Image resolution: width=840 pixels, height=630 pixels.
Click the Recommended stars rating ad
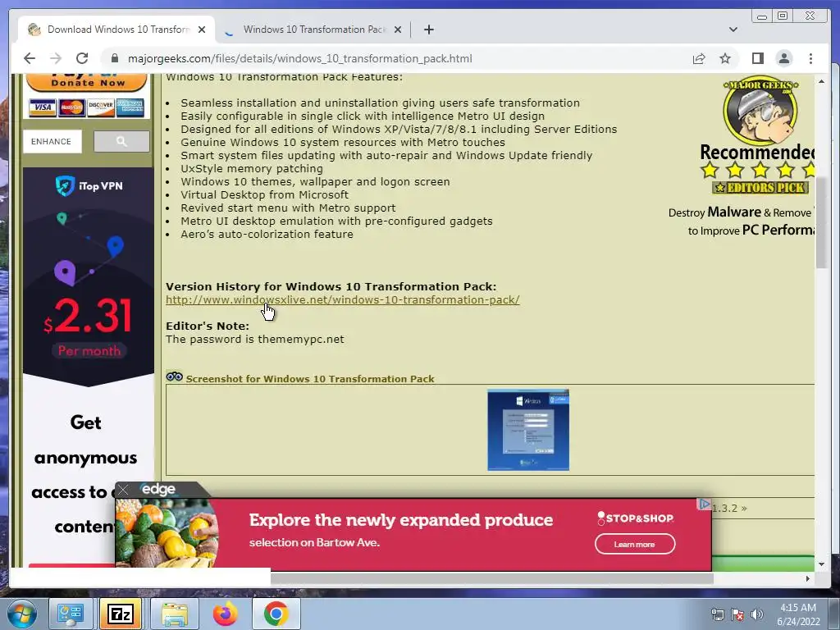coord(757,171)
